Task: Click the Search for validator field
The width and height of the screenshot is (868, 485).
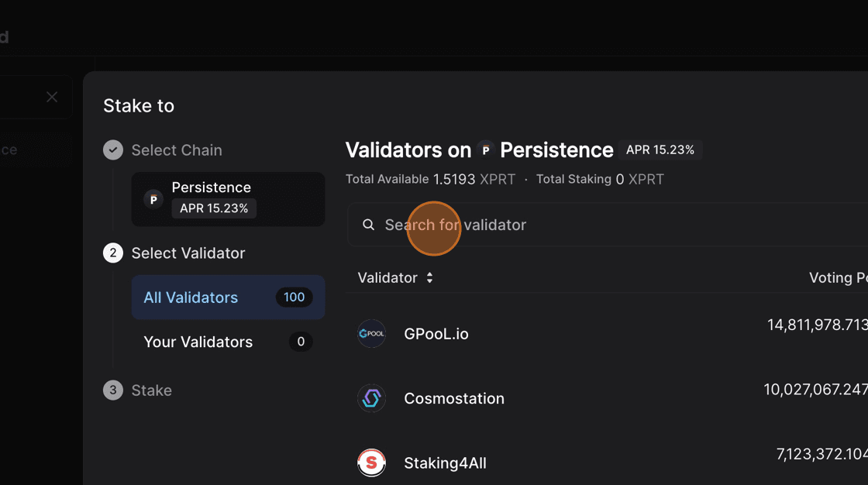Action: [x=604, y=225]
